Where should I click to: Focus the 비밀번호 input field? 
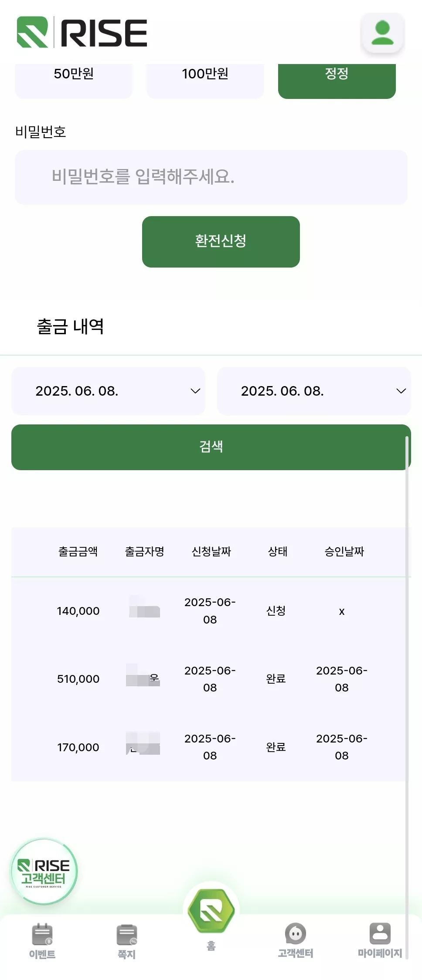coord(211,177)
